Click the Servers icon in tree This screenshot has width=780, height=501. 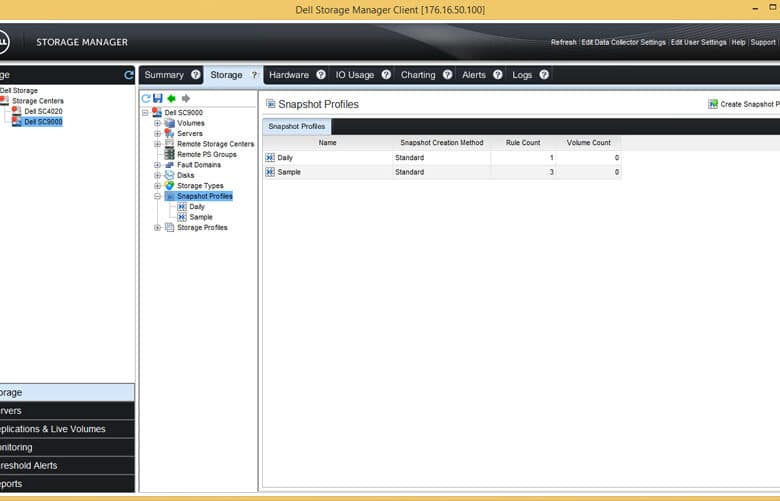[169, 133]
